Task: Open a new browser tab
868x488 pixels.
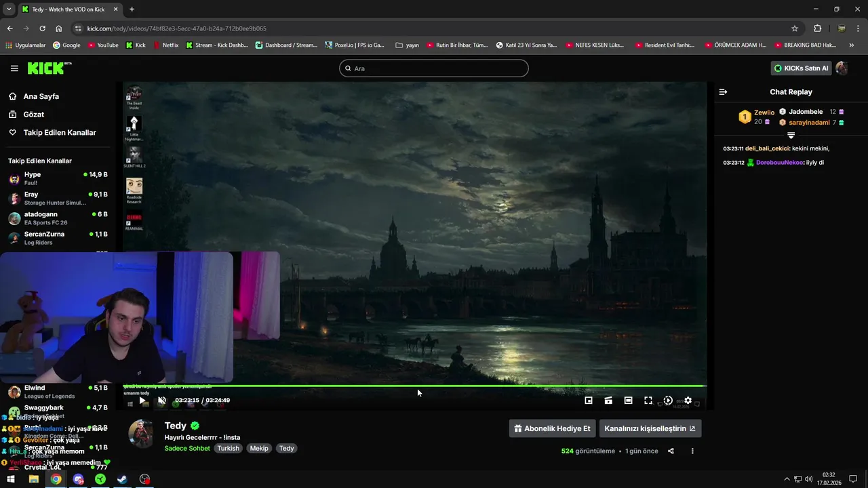Action: coord(132,9)
